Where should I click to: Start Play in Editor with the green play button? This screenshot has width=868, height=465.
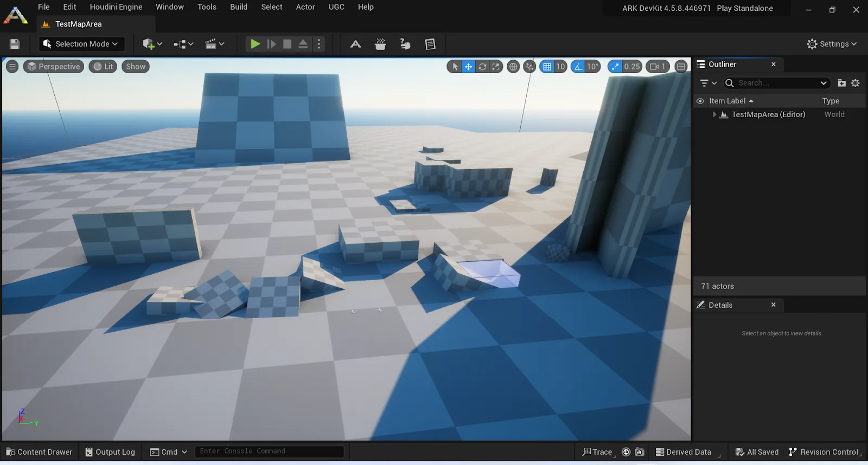[x=255, y=44]
